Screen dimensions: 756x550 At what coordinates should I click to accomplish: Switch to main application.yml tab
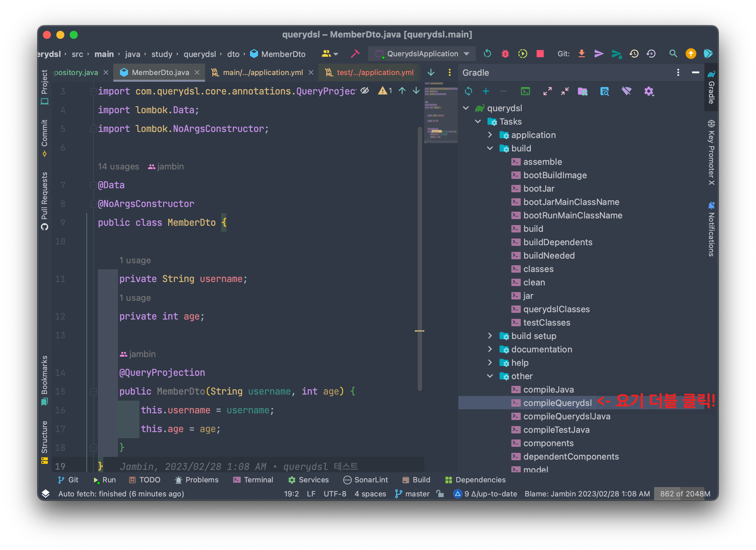click(x=262, y=72)
